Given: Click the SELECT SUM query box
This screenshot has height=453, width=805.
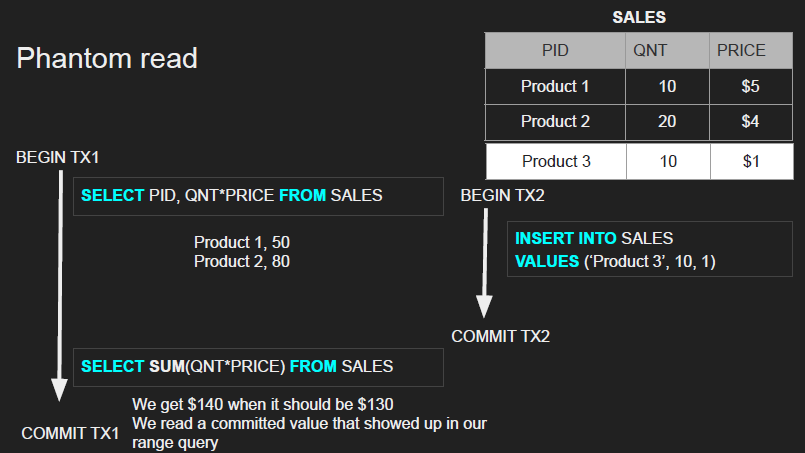Looking at the screenshot, I should (x=258, y=367).
